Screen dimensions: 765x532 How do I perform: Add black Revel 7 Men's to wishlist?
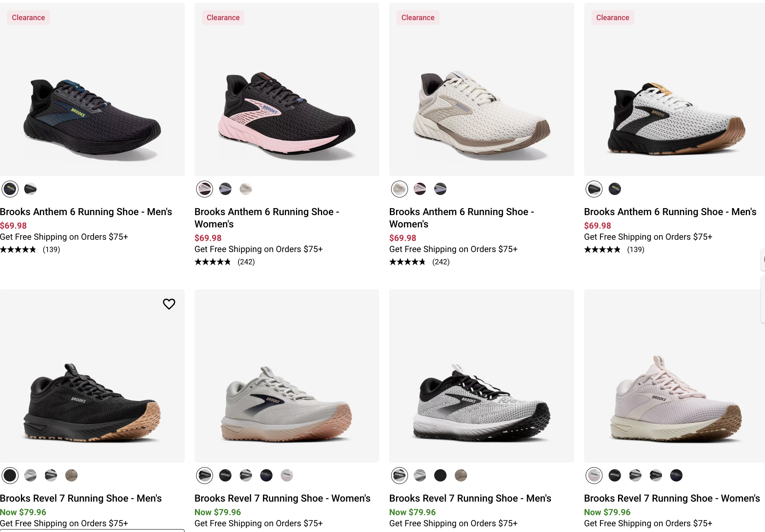tap(169, 304)
